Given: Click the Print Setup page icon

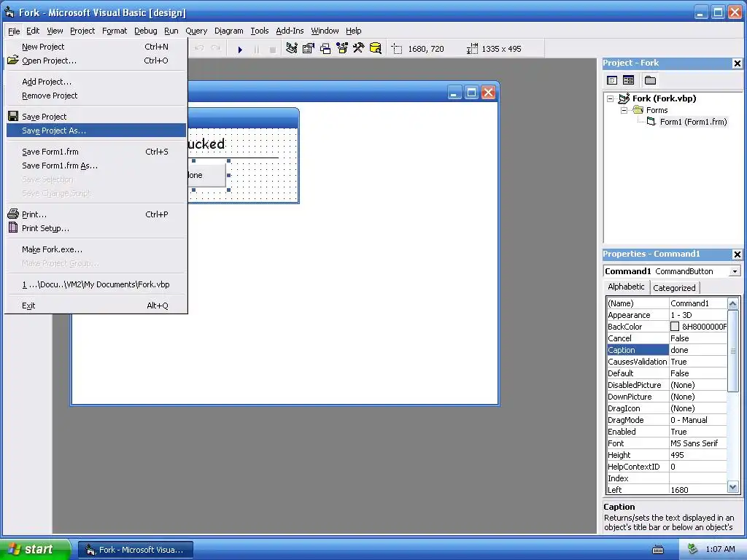Looking at the screenshot, I should (13, 227).
